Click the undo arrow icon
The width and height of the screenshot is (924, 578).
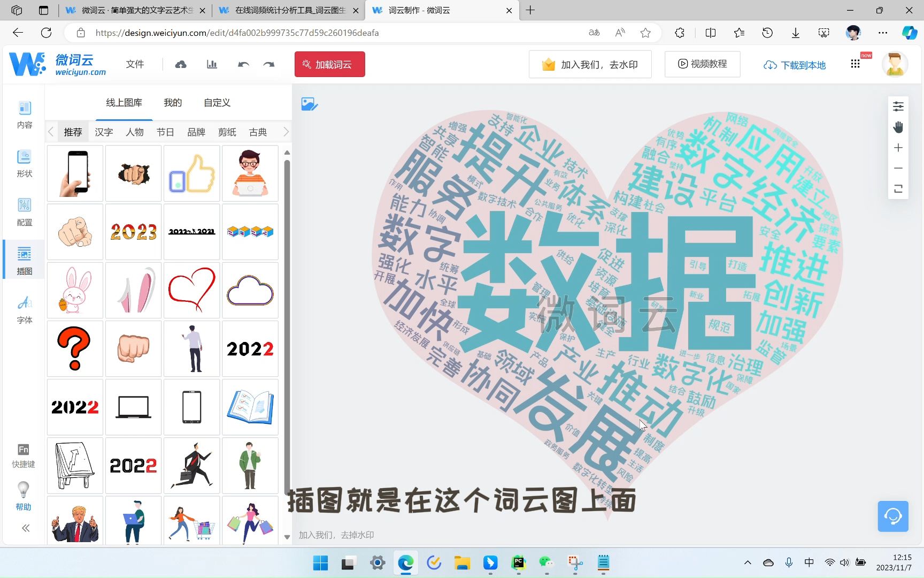coord(243,65)
